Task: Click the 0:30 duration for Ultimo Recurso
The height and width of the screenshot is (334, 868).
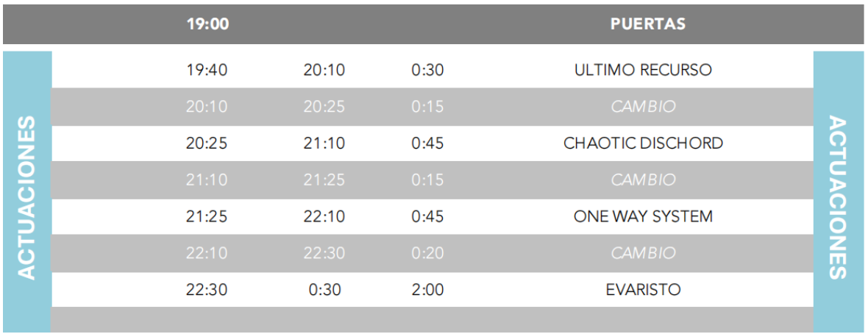Action: 427,70
